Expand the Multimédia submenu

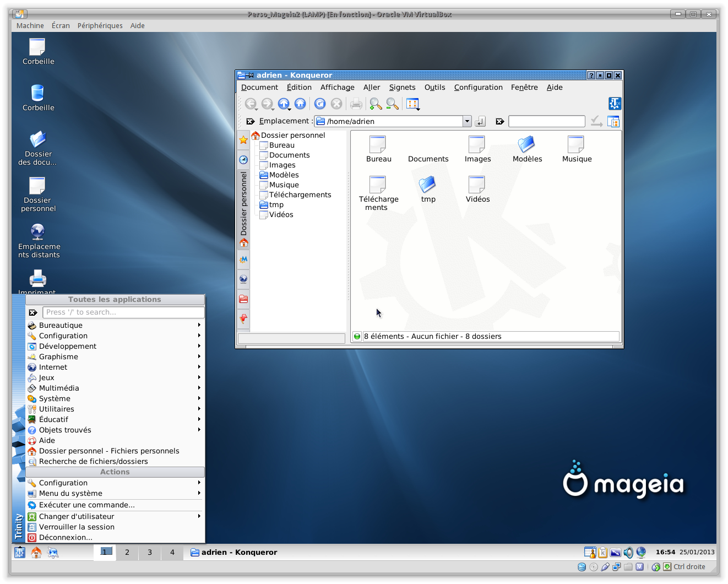click(x=115, y=388)
